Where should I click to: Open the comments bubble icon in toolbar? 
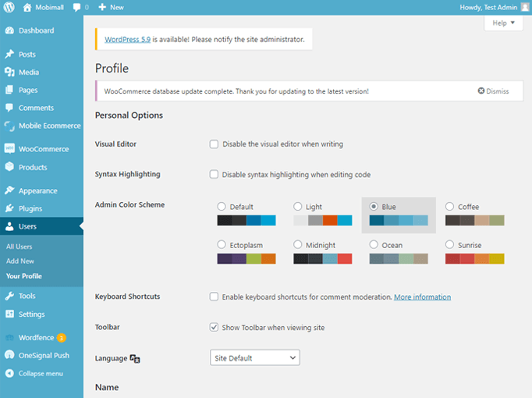(x=77, y=7)
